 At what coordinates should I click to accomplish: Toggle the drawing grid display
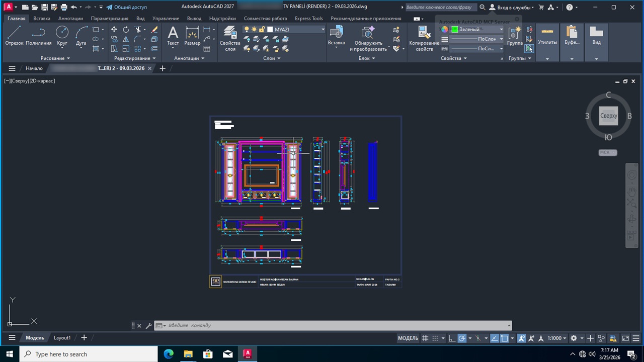tap(425, 338)
